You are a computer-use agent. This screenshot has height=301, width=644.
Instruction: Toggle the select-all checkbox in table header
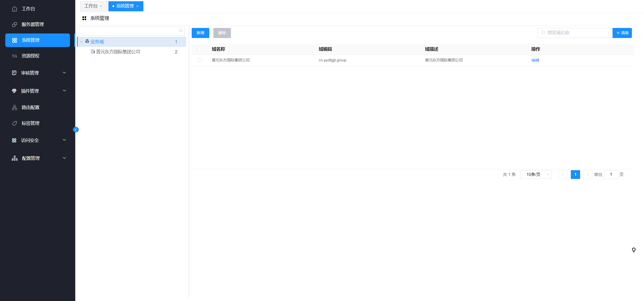tap(200, 49)
